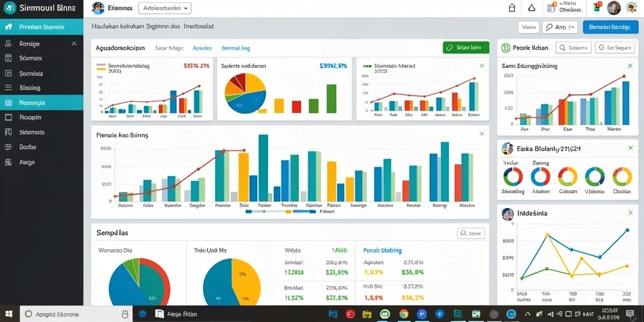
Task: Switch to the Aeaeles tab
Action: (202, 48)
